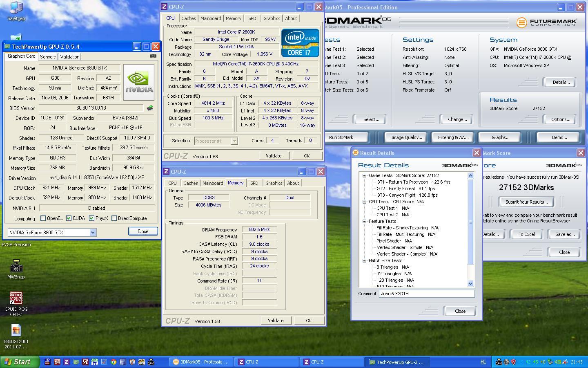Open the SPD tab in lower CPU-Z
Viewport: 588px width, 368px height.
pyautogui.click(x=254, y=183)
